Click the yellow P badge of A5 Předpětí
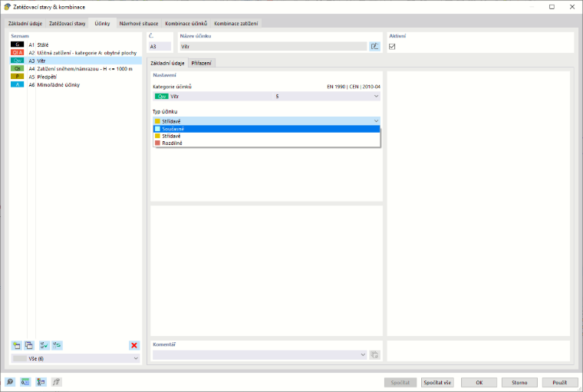Viewport: 583px width, 392px height. click(x=17, y=77)
